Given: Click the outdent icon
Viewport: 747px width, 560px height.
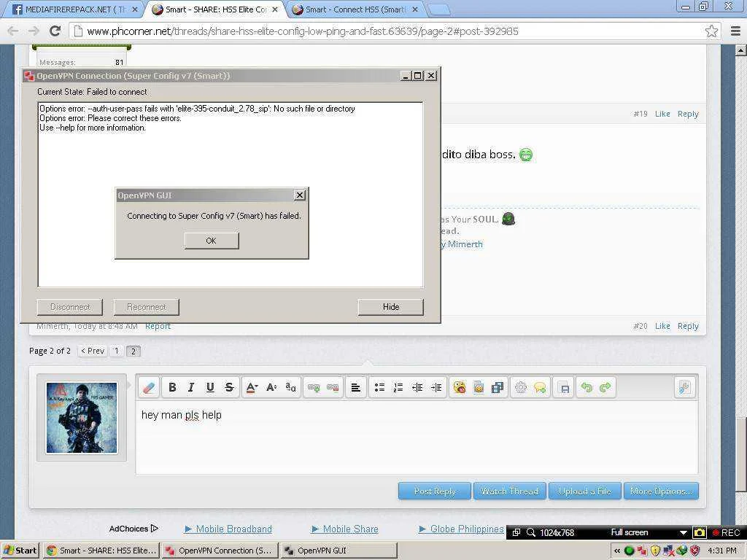Looking at the screenshot, I should tap(417, 388).
